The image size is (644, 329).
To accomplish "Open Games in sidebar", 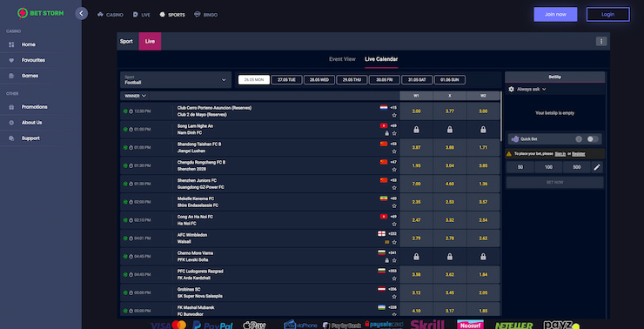I will [x=30, y=76].
